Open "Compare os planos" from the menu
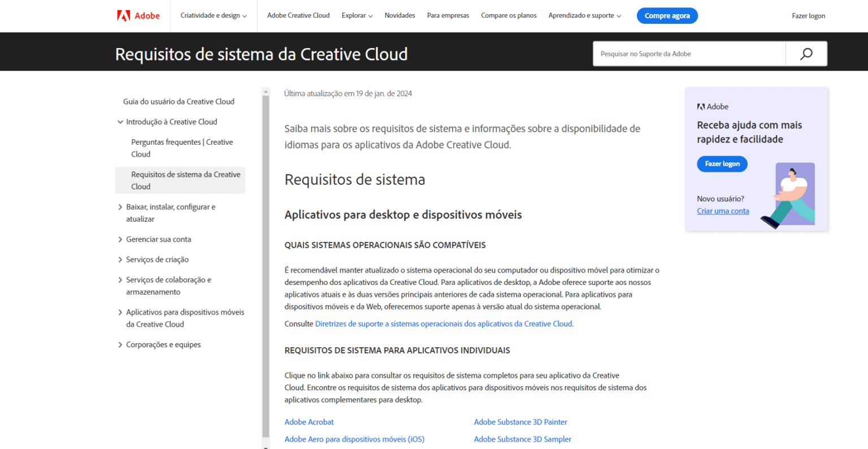This screenshot has width=868, height=449. pos(508,15)
